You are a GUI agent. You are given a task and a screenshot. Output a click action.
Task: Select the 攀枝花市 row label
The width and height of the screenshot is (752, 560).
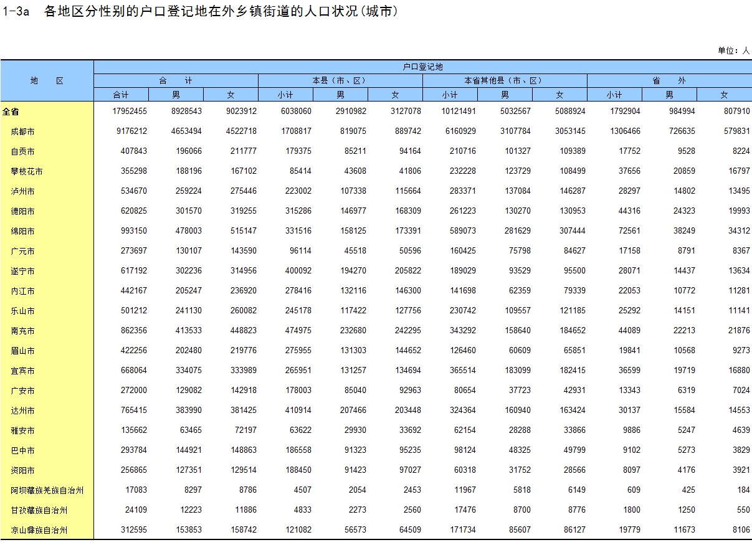click(27, 172)
